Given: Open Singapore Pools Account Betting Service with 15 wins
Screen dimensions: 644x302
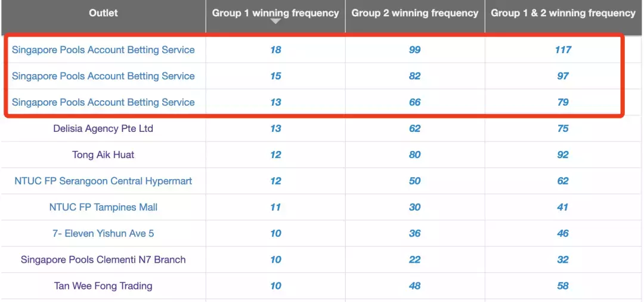Looking at the screenshot, I should pyautogui.click(x=103, y=76).
